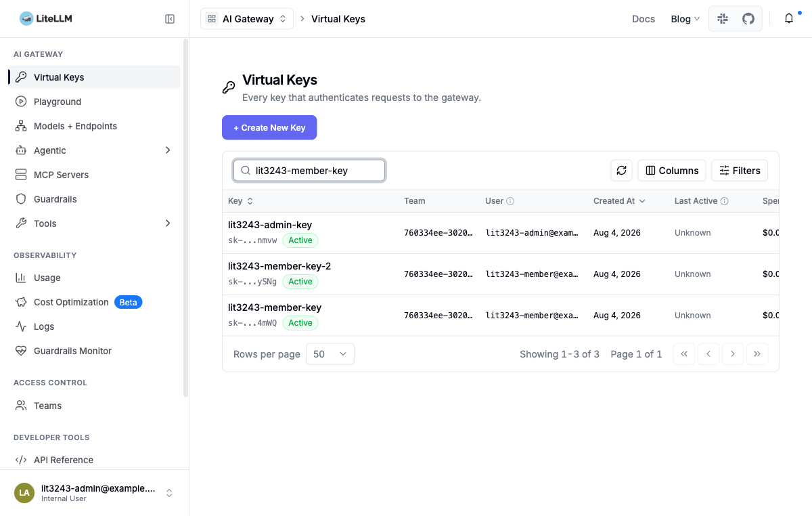Open the Rows per page dropdown

330,354
